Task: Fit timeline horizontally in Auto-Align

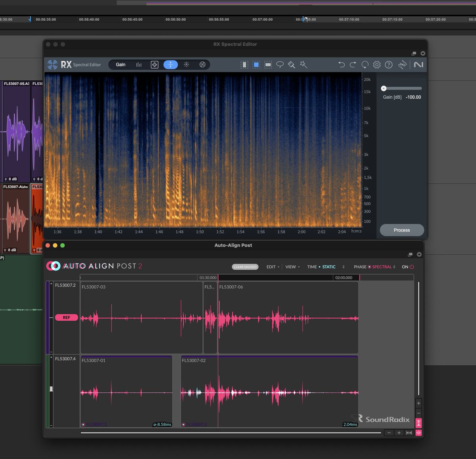Action: tap(409, 433)
